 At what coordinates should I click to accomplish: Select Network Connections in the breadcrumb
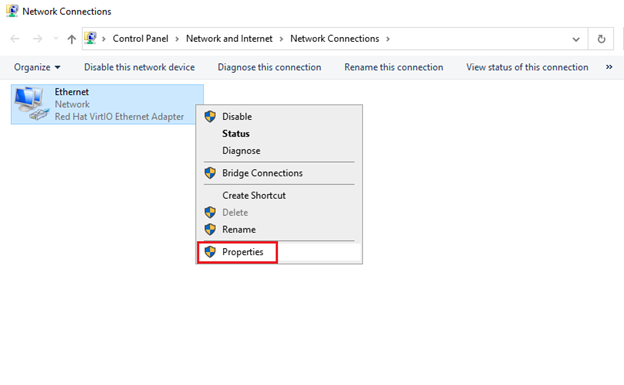335,39
